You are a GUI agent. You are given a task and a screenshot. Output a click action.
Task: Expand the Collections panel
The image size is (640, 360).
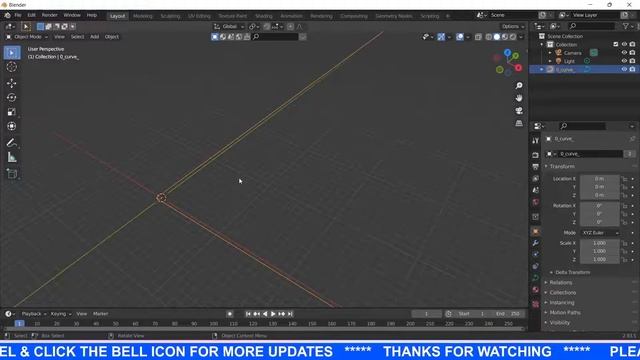pos(562,293)
